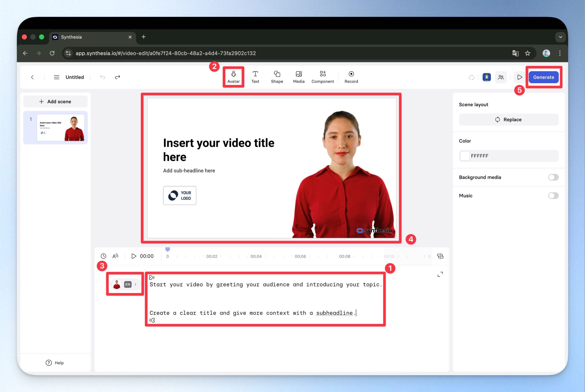The width and height of the screenshot is (585, 392).
Task: Enable the Background media toggle
Action: tap(553, 177)
